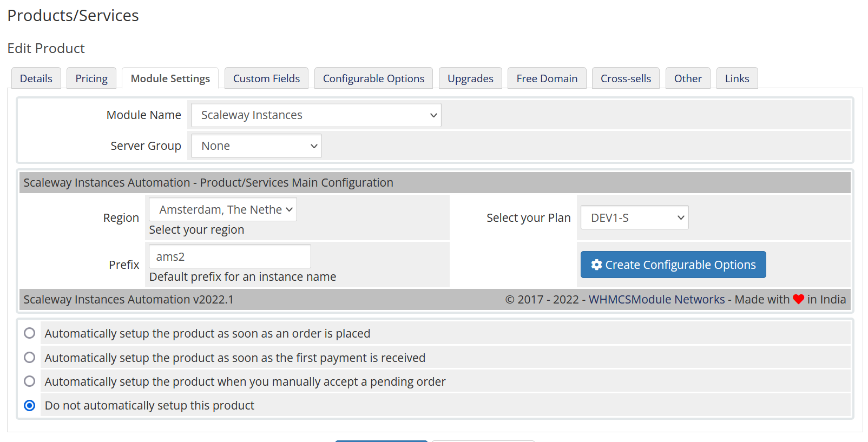This screenshot has width=868, height=442.
Task: Click the Main Configuration section header text
Action: [208, 182]
